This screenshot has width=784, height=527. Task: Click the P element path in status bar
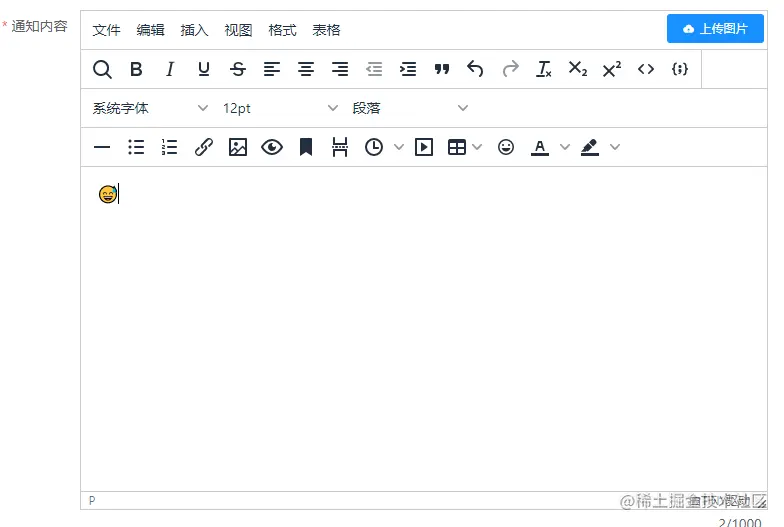point(92,500)
